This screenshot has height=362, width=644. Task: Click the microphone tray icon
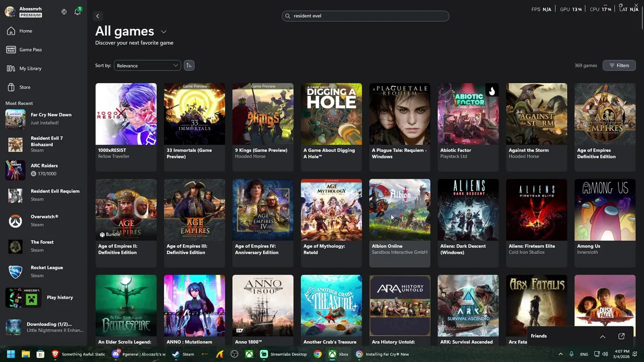click(x=572, y=354)
